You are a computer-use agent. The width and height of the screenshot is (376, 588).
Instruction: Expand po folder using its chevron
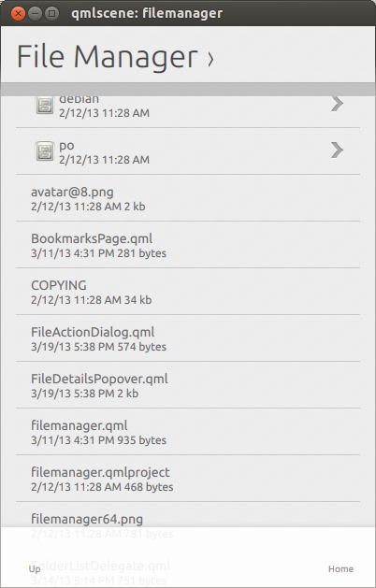pyautogui.click(x=337, y=151)
